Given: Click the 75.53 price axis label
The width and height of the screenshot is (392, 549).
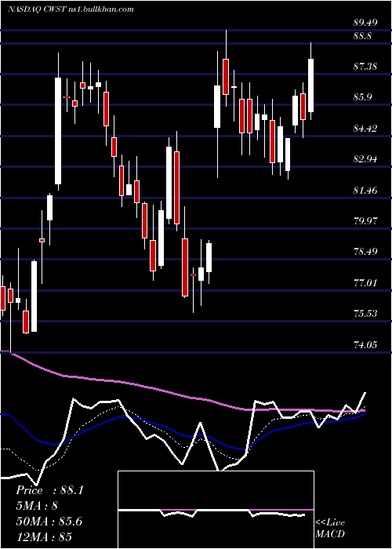Looking at the screenshot, I should (x=365, y=314).
